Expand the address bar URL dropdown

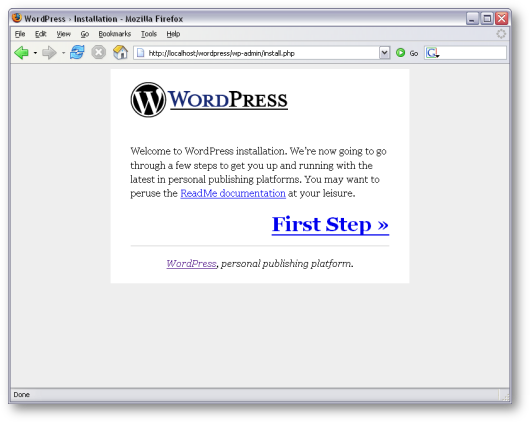(384, 53)
